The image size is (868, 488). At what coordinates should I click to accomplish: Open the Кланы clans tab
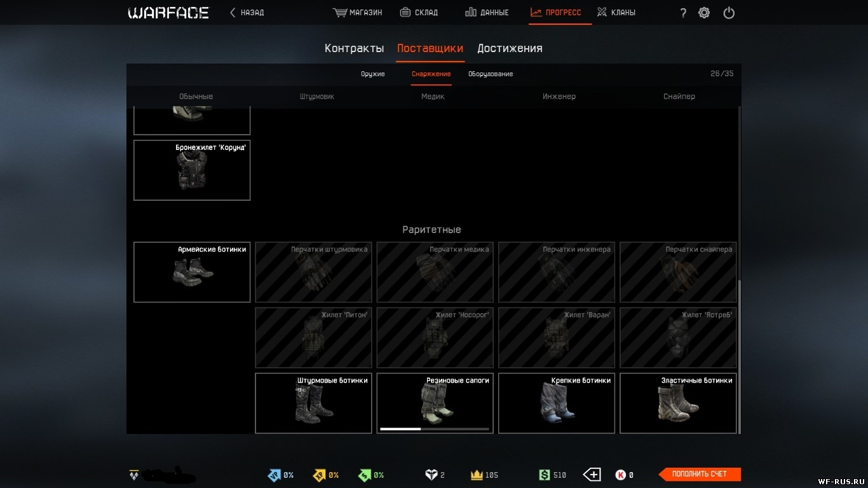pyautogui.click(x=616, y=12)
